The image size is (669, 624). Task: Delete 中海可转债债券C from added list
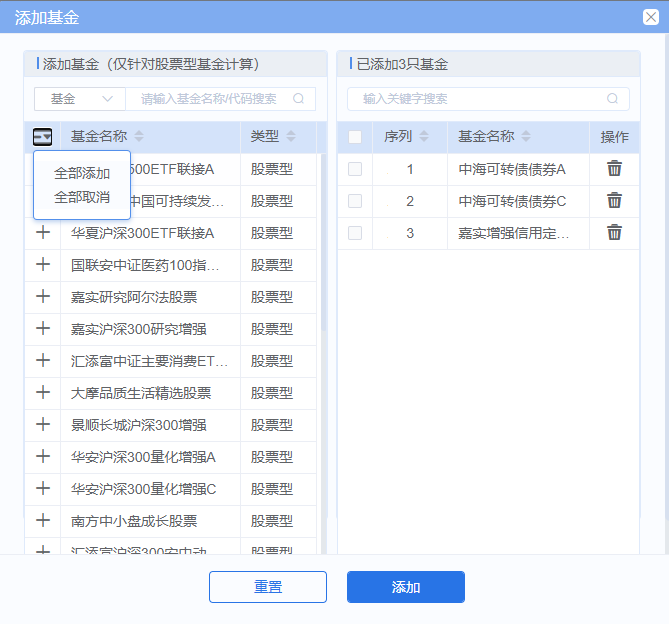pos(614,201)
